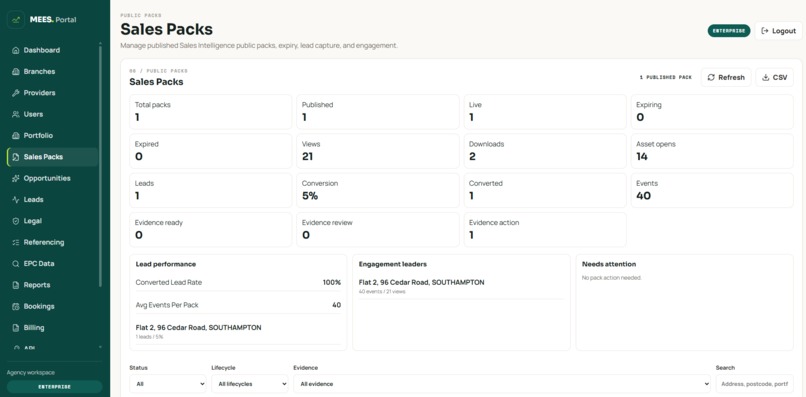This screenshot has width=806, height=397.
Task: Click the search field for address or postcode
Action: (755, 384)
